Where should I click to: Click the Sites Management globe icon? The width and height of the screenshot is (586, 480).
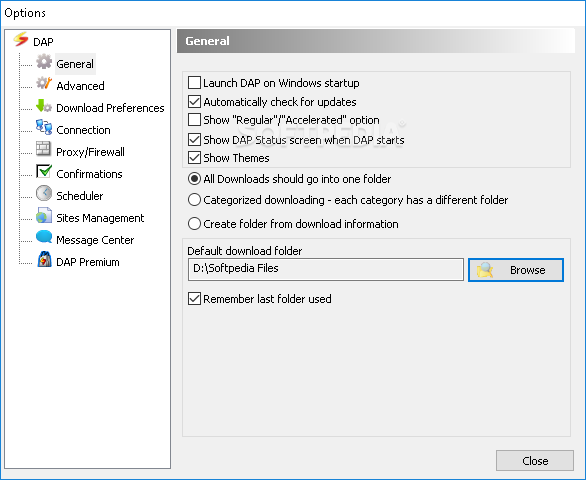[44, 215]
